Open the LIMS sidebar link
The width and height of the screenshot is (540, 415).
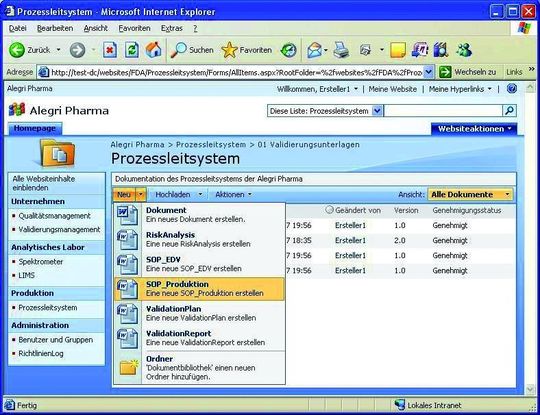[27, 275]
